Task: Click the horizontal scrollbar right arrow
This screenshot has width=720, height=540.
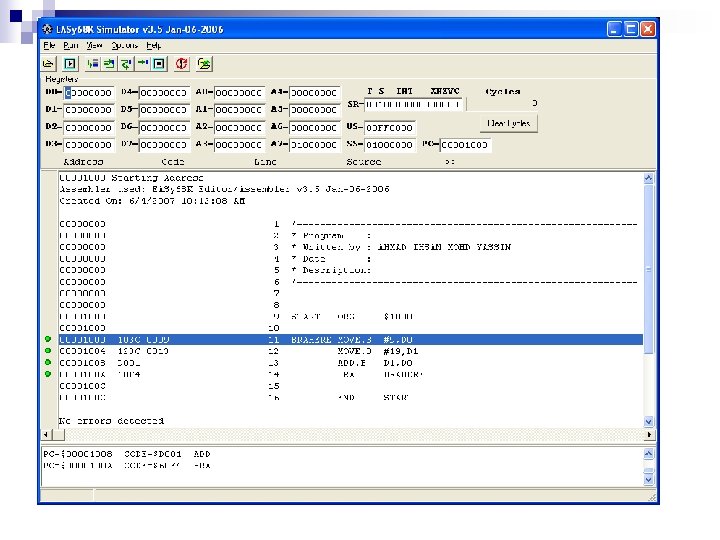Action: [648, 434]
